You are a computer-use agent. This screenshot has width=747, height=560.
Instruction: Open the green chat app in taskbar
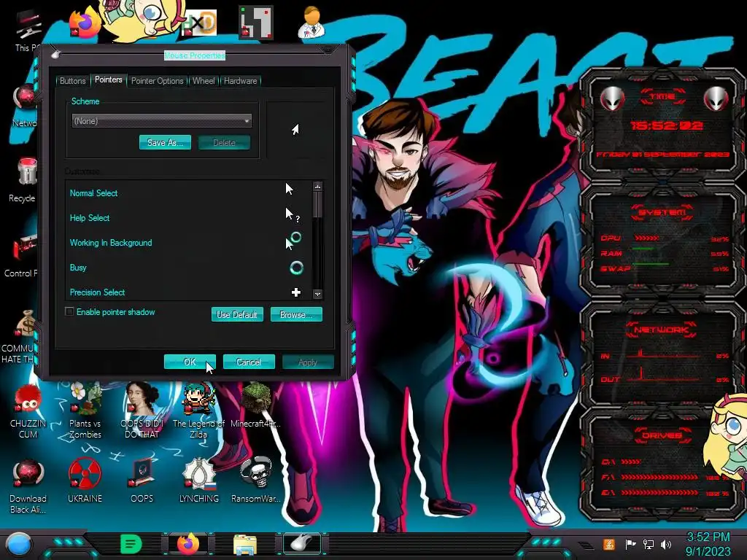(131, 544)
